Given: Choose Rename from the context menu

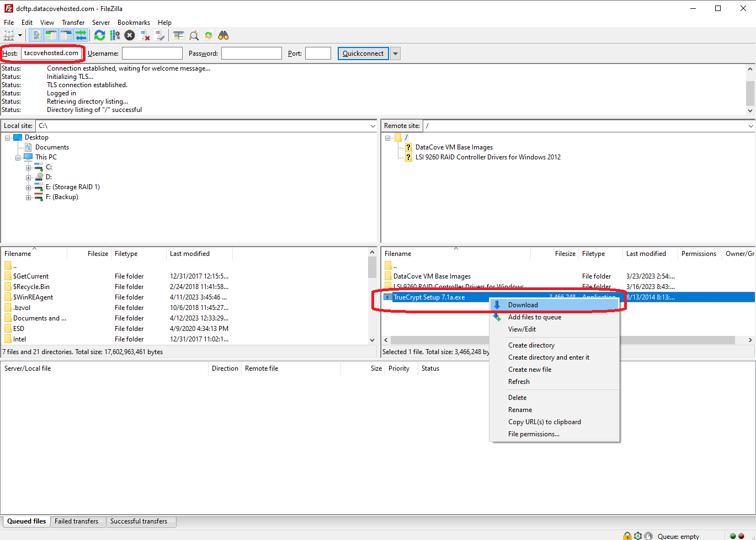Looking at the screenshot, I should (555, 410).
